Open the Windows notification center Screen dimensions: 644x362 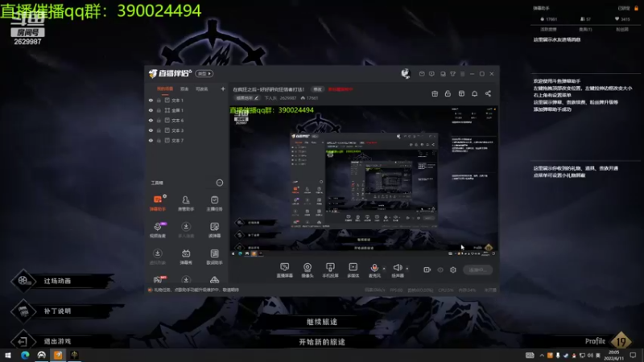click(x=633, y=356)
